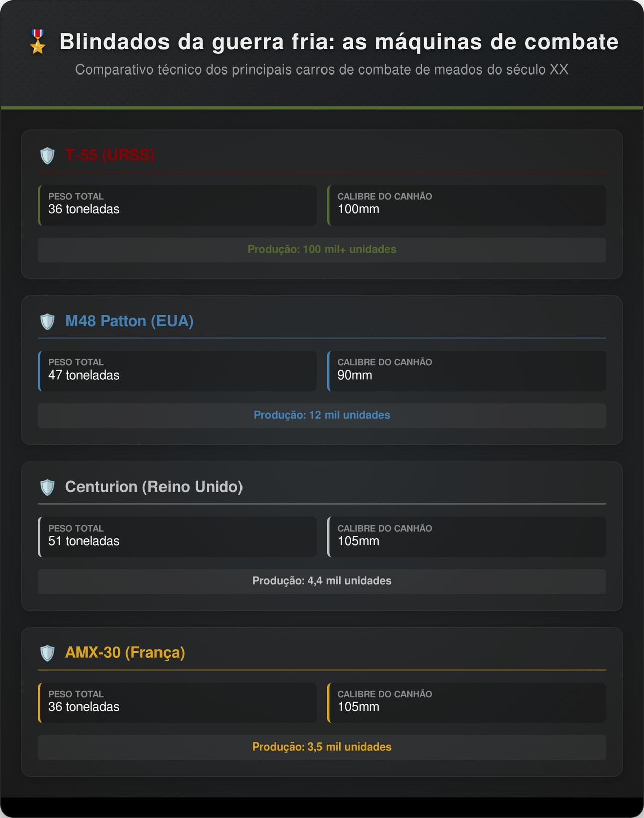Select the T-55 (URSS) heading
Screen dimensions: 644x818
(110, 155)
